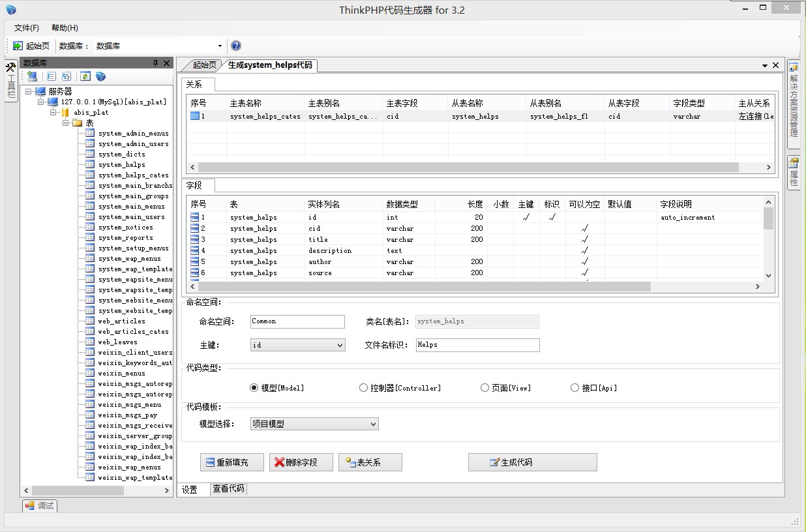Click the 生成代码 button
Viewport: 806px width, 532px height.
[532, 462]
